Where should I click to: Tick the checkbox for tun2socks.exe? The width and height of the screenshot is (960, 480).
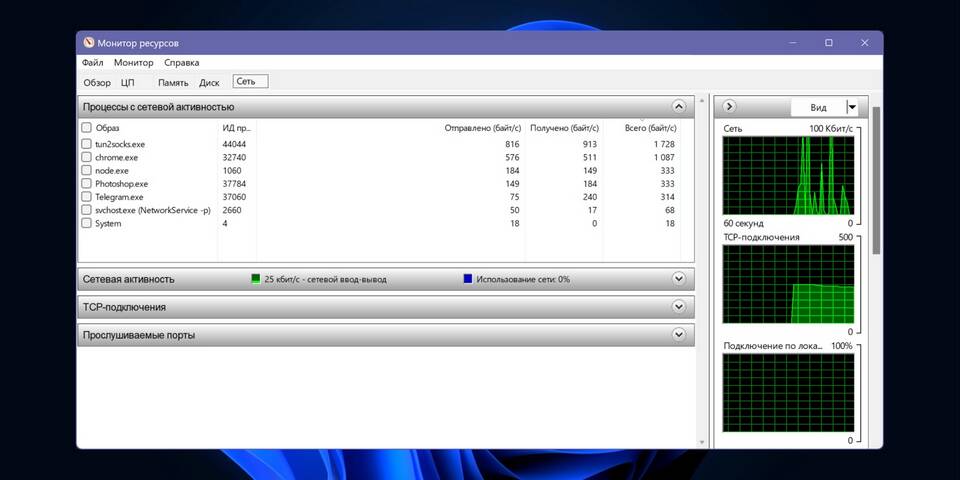click(x=86, y=145)
